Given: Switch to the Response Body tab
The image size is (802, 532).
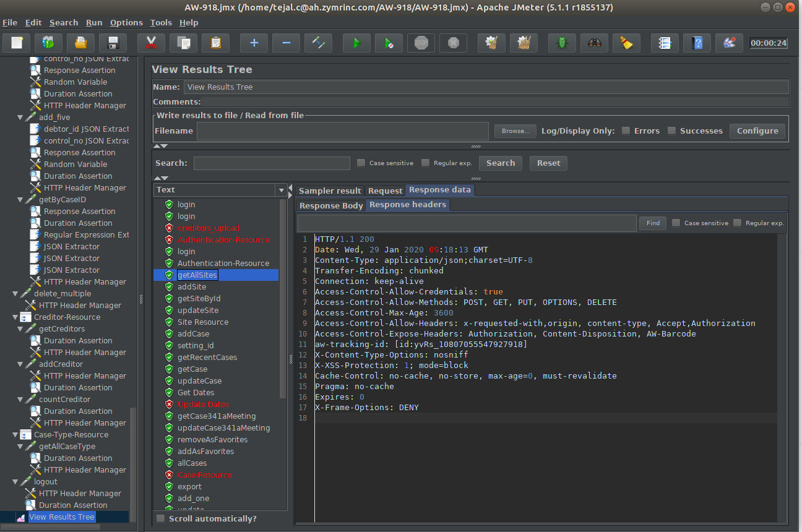Looking at the screenshot, I should pos(331,205).
